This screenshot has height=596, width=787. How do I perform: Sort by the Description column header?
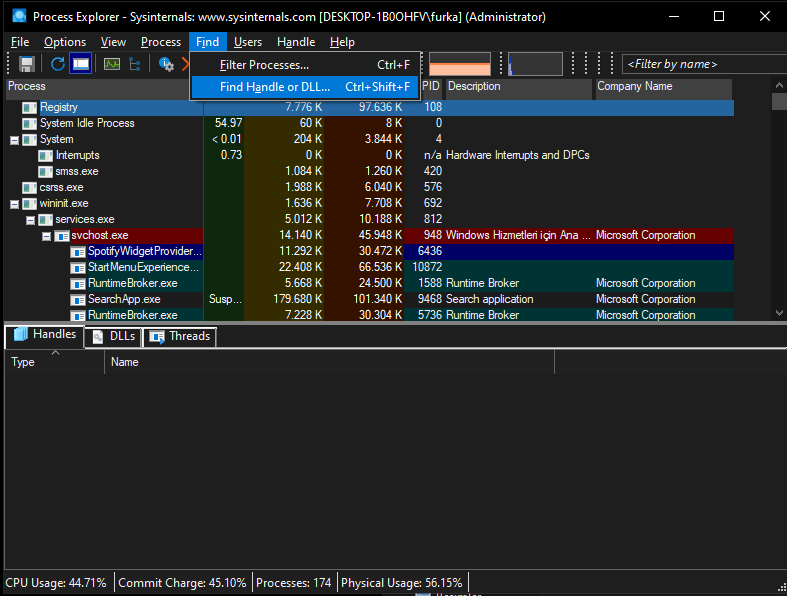tap(518, 86)
